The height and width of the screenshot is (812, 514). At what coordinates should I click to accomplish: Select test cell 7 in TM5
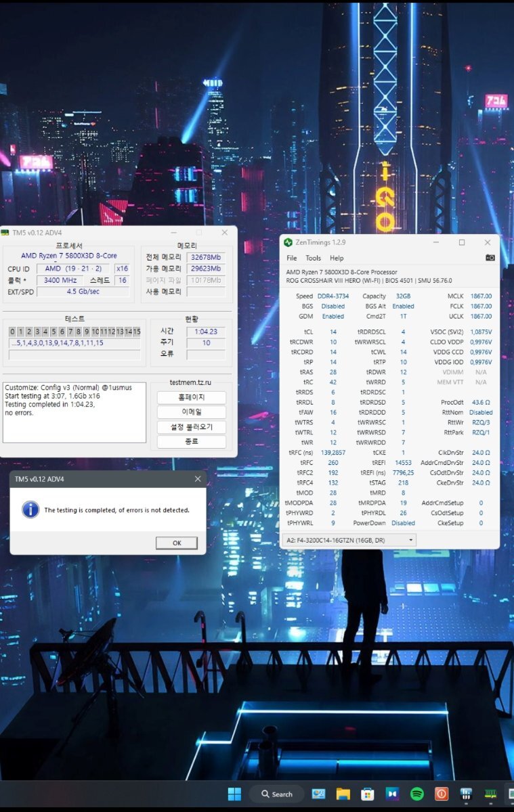(70, 332)
